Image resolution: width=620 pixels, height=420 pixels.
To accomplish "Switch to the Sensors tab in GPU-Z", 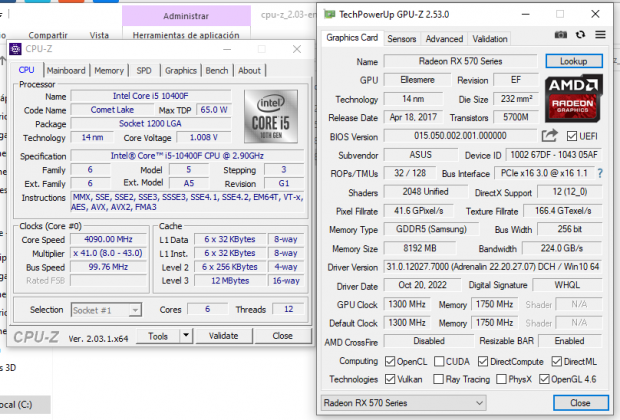I will coord(402,39).
